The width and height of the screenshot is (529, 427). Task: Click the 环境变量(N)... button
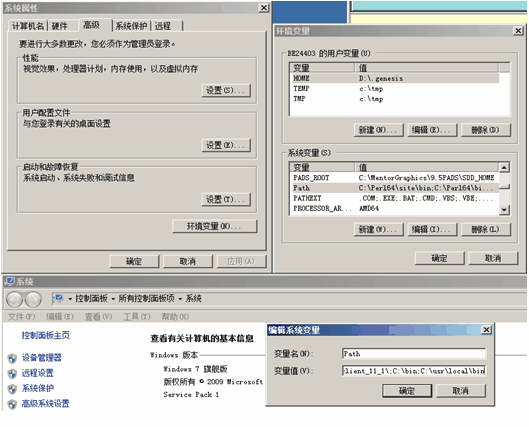tap(215, 226)
